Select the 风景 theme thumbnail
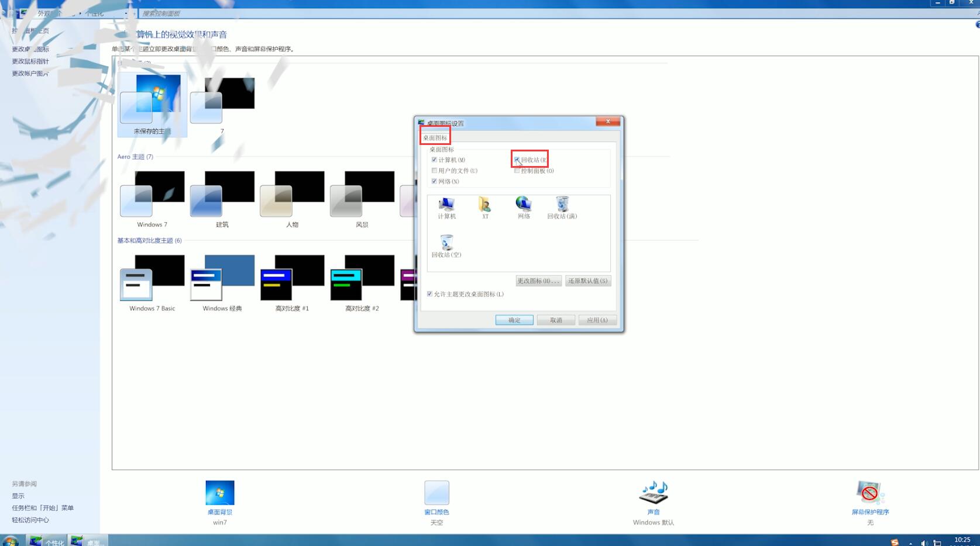The image size is (980, 546). coord(362,199)
